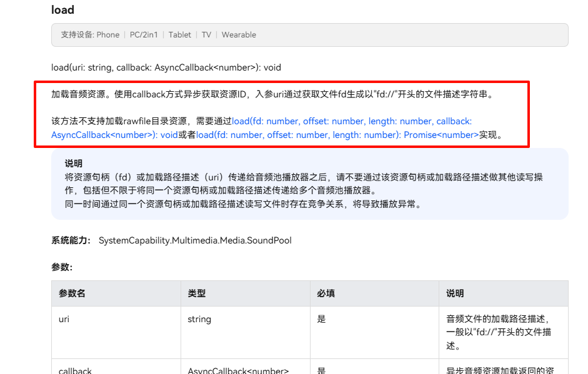Click the load(uri: string, callback) signature line
The width and height of the screenshot is (588, 374).
(166, 67)
